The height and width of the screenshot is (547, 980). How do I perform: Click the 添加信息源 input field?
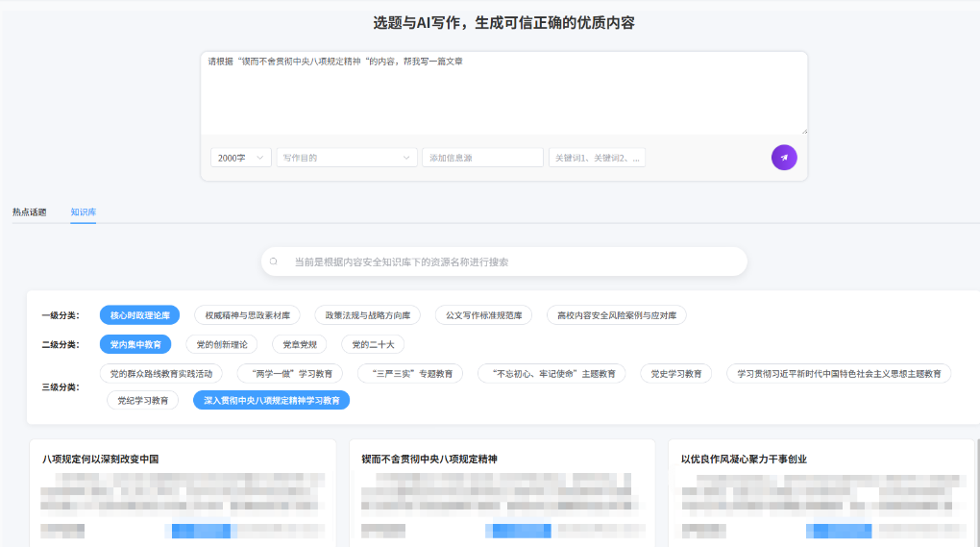point(482,158)
